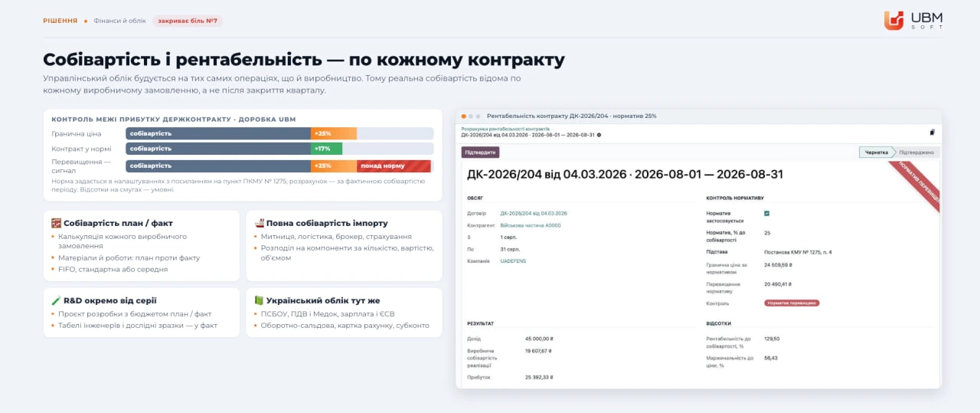
Task: Click the orange window dot in title bar
Action: click(464, 116)
